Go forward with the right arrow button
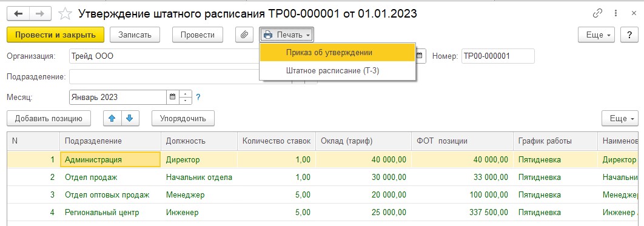The width and height of the screenshot is (644, 226). [40, 14]
